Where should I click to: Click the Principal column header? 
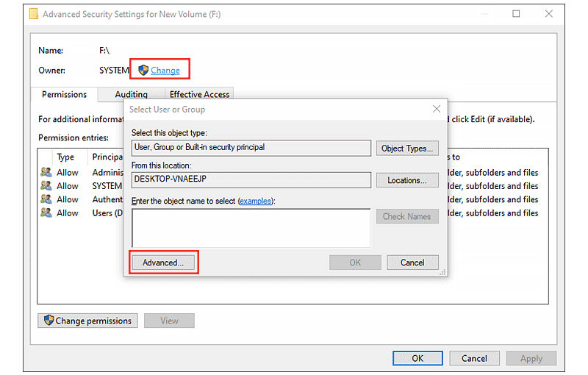[107, 157]
